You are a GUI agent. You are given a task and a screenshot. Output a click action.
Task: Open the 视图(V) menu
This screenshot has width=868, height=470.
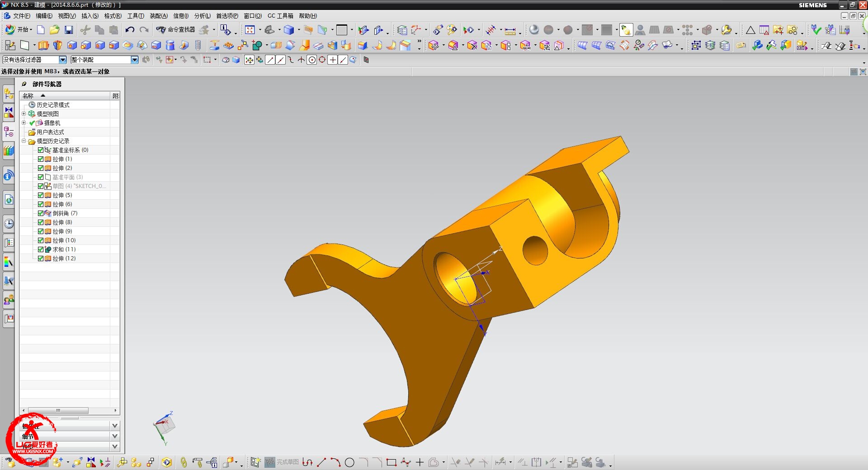point(67,16)
